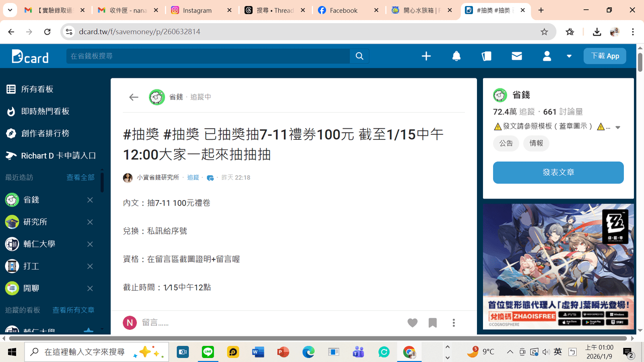Click the Dcard logo
This screenshot has width=644, height=362.
click(30, 56)
